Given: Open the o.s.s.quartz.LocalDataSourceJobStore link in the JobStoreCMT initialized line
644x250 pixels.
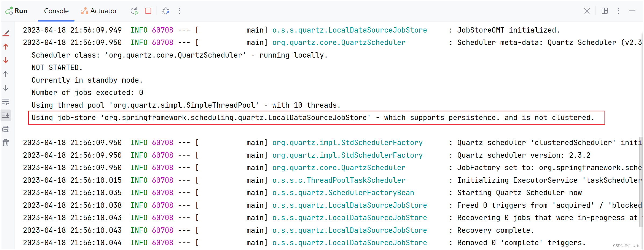Looking at the screenshot, I should 349,30.
